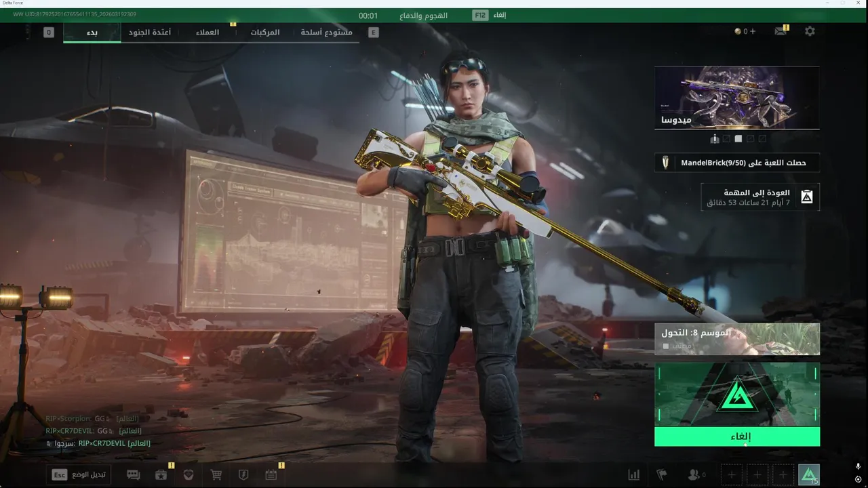Open the settings gear icon
The width and height of the screenshot is (868, 488).
810,31
